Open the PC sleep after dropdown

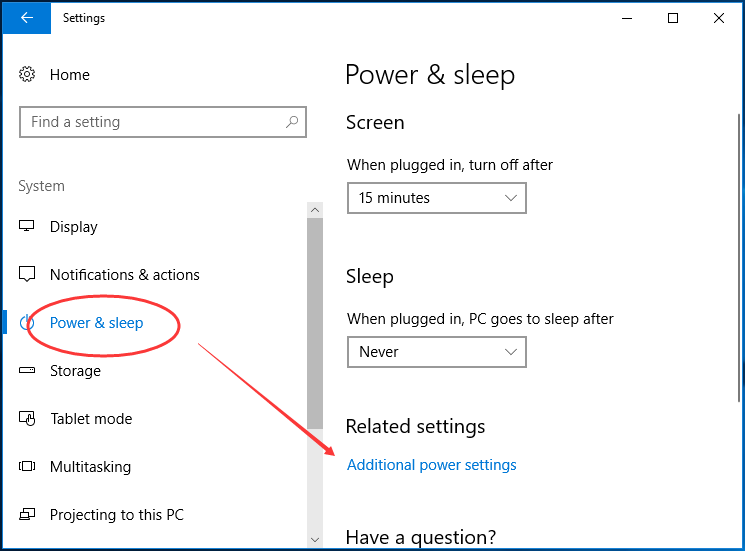(x=437, y=352)
